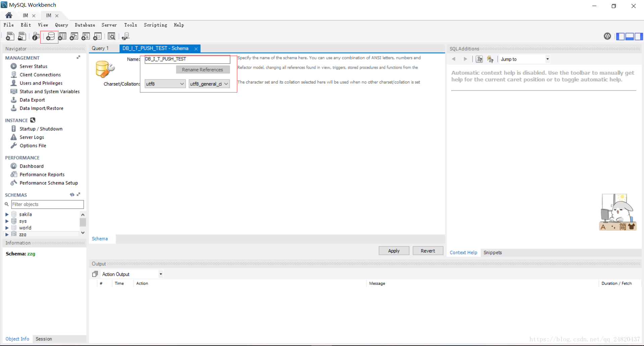Open charset utf8 dropdown

pos(165,84)
